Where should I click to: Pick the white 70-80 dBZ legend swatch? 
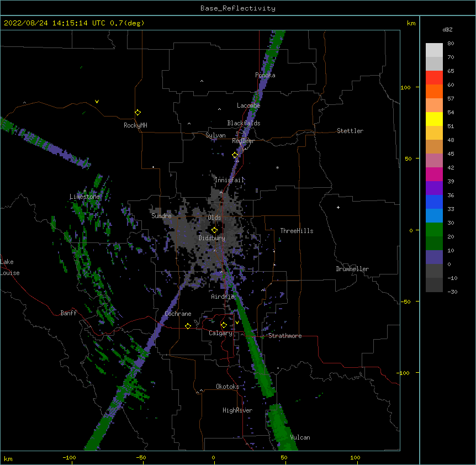pos(434,50)
